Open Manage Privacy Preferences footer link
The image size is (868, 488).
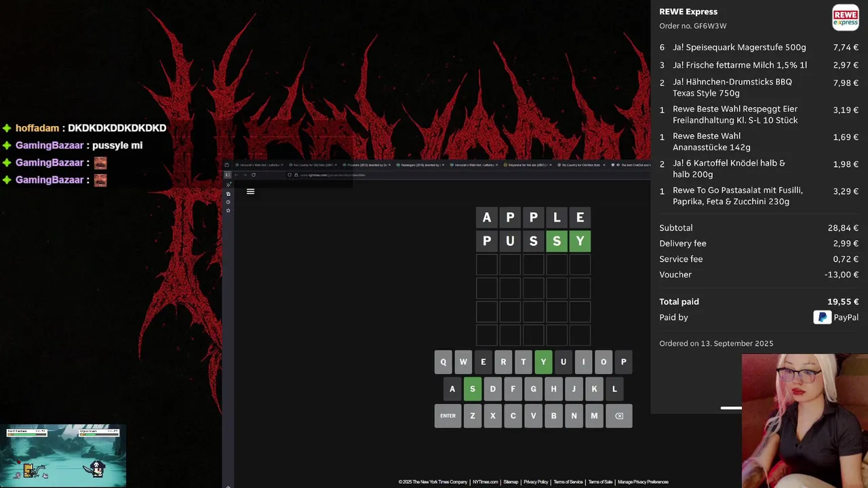(643, 482)
